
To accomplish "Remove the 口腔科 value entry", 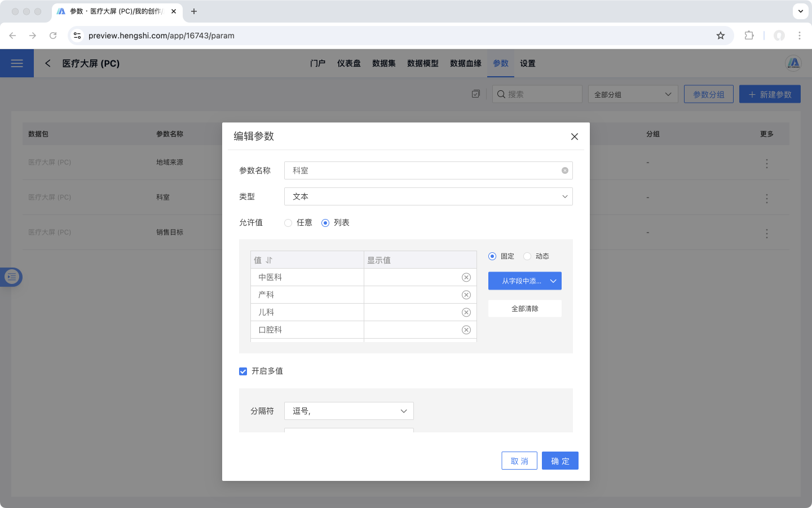I will pos(466,330).
